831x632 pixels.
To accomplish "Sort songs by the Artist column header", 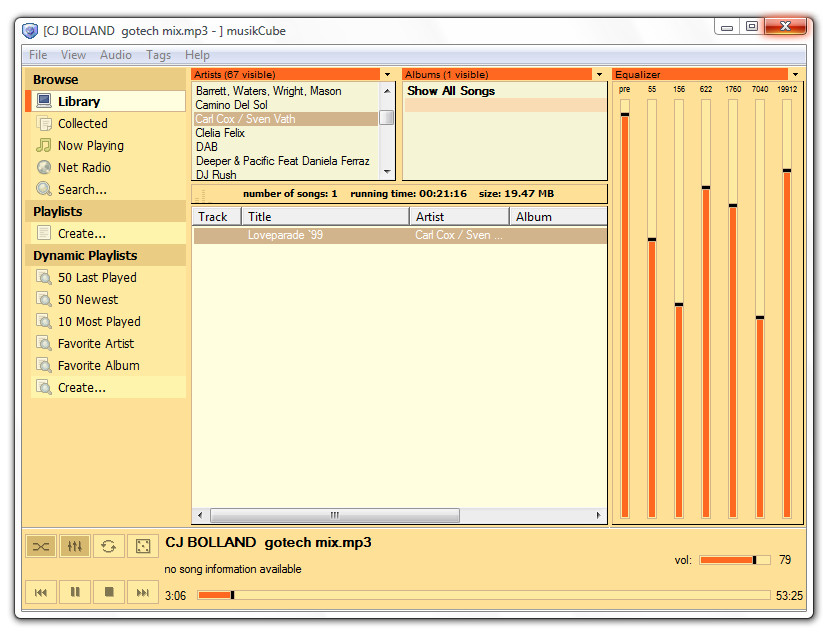I will tap(459, 217).
